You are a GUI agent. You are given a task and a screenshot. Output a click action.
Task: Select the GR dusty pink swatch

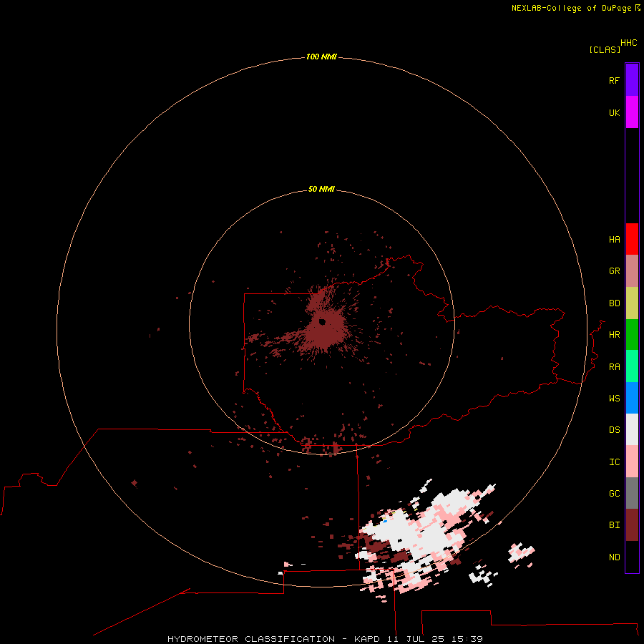coord(632,271)
